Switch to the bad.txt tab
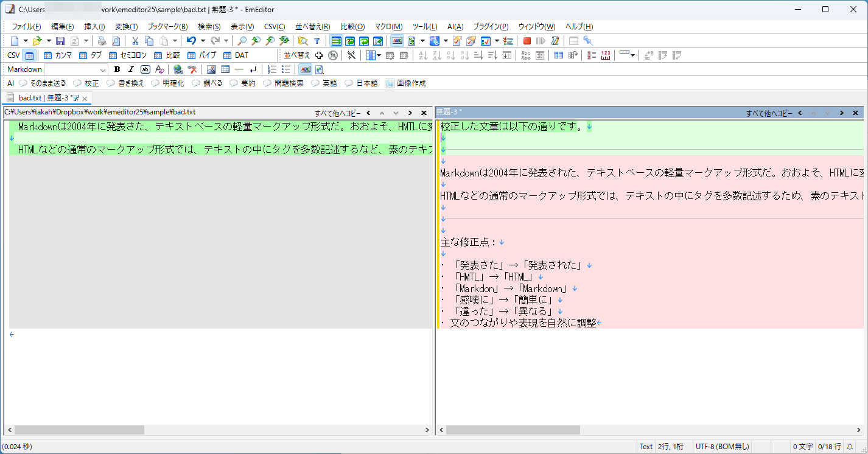Image resolution: width=868 pixels, height=454 pixels. point(29,97)
